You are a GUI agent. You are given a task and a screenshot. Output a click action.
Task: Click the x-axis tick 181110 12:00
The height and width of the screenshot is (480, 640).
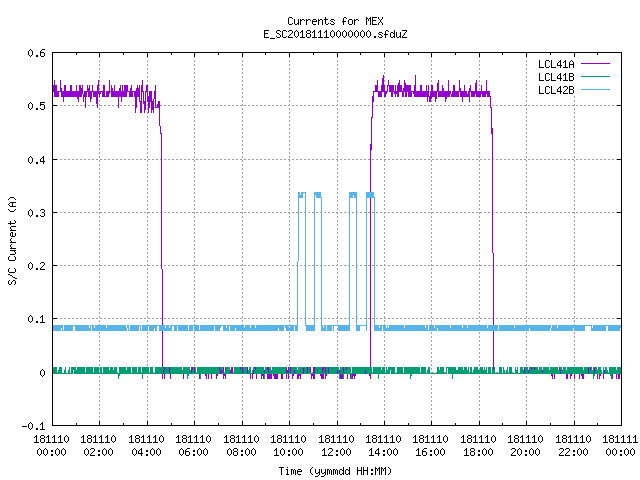click(x=336, y=446)
